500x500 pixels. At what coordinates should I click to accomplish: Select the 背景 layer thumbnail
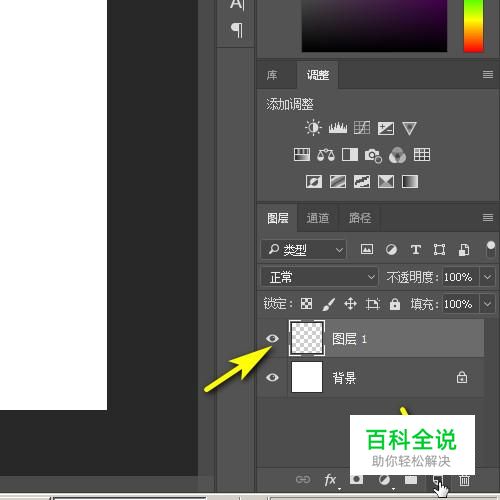point(307,377)
